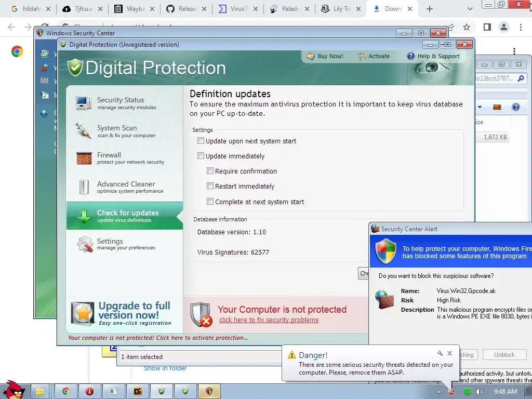Click the Chrome logo on the page
532x399 pixels.
click(17, 51)
